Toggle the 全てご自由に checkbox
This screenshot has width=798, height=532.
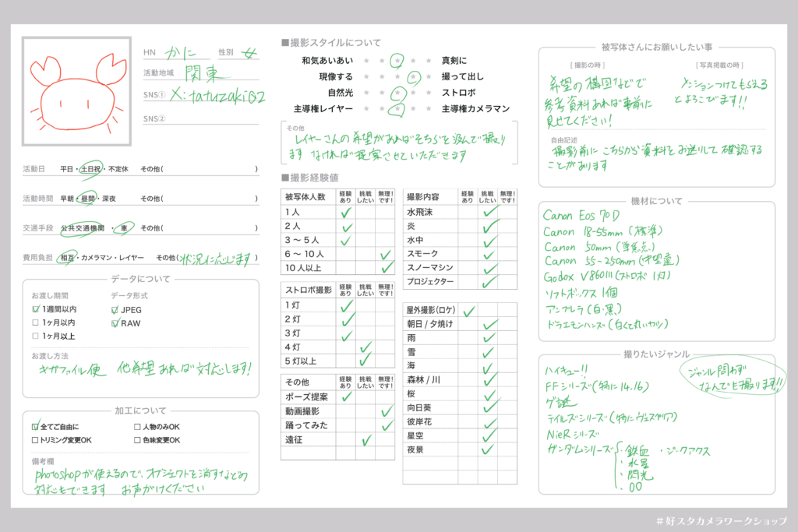tap(35, 427)
